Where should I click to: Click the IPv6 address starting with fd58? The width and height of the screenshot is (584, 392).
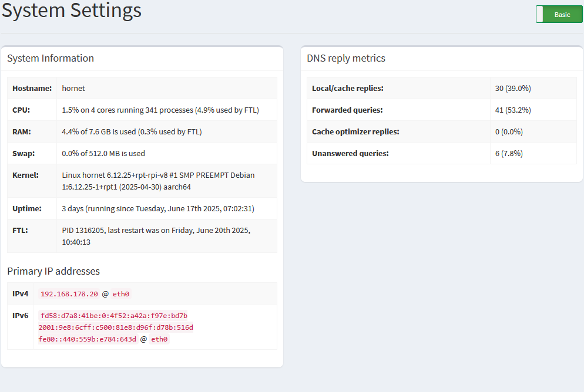pyautogui.click(x=114, y=316)
